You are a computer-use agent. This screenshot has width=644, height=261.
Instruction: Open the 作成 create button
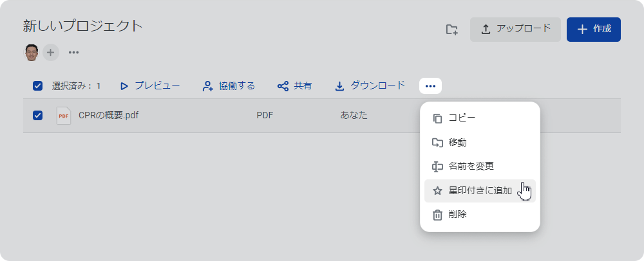coord(594,30)
